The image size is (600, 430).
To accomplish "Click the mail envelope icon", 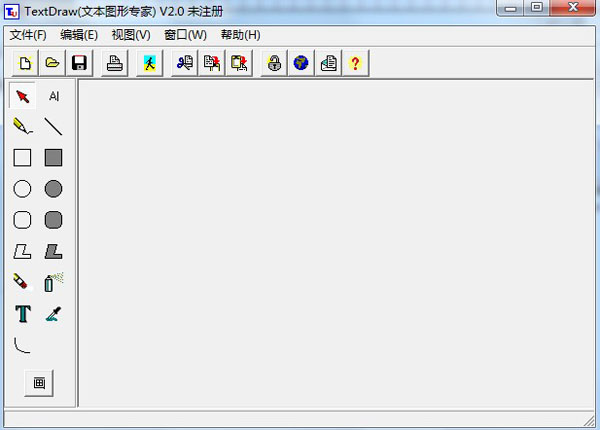I will click(x=328, y=63).
